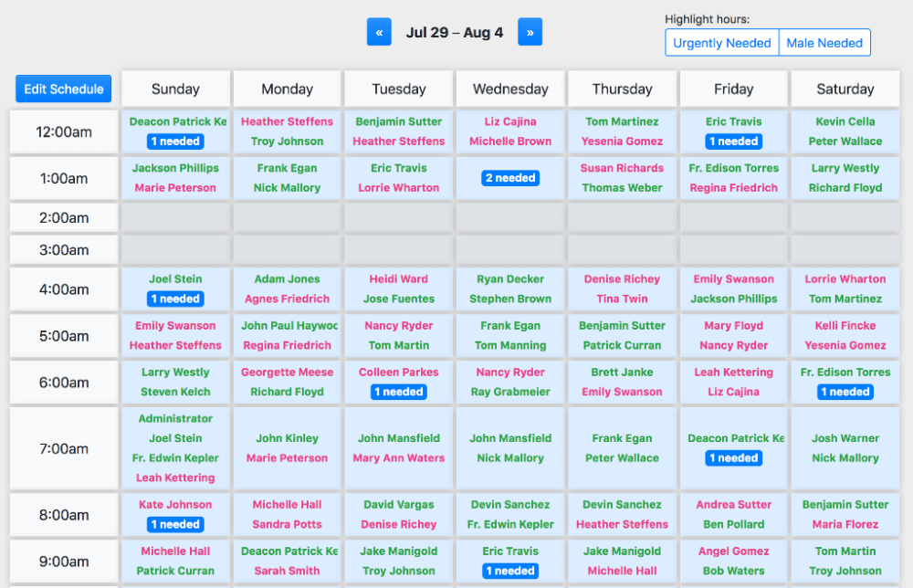Click the 7:00am row label
Image resolution: width=913 pixels, height=588 pixels.
point(63,448)
